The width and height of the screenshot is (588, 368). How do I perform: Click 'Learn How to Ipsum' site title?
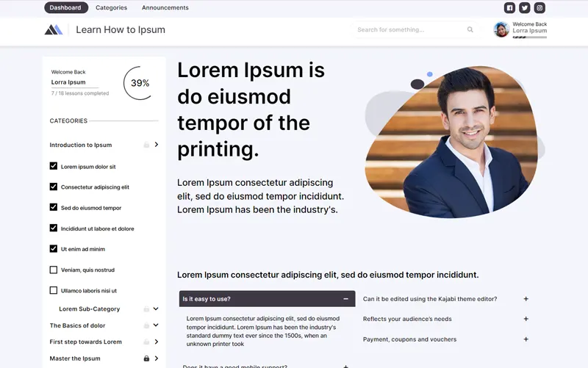click(x=121, y=29)
